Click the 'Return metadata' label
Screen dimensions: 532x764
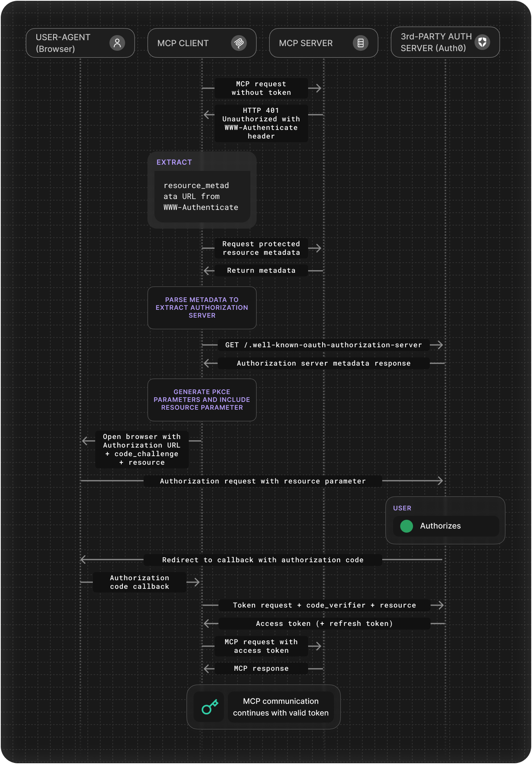[261, 270]
